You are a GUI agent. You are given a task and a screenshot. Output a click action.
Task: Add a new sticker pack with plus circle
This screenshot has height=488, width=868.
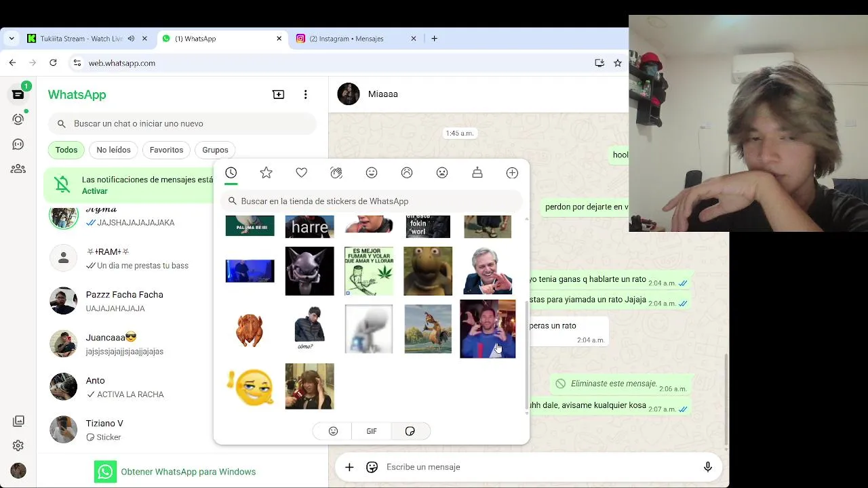pyautogui.click(x=512, y=173)
